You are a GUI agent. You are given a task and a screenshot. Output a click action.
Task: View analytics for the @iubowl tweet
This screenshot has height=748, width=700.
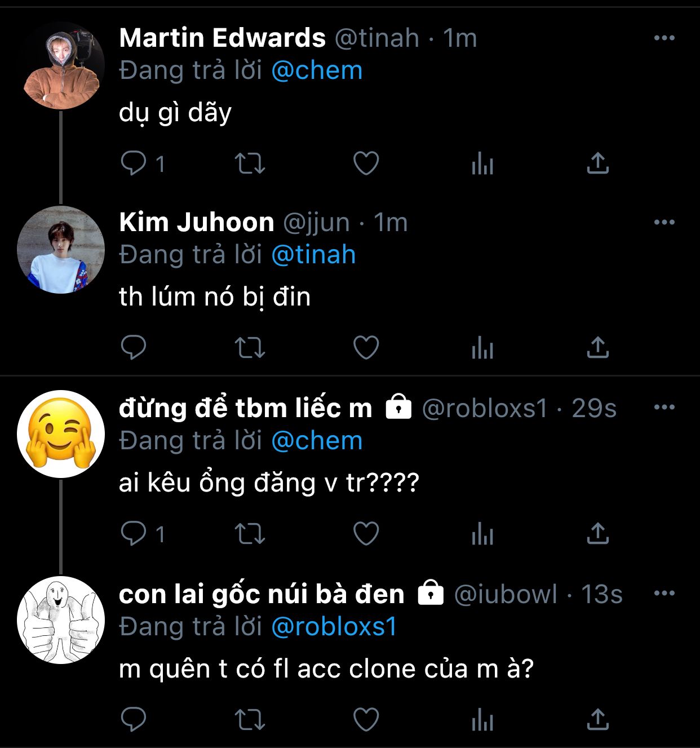point(482,720)
